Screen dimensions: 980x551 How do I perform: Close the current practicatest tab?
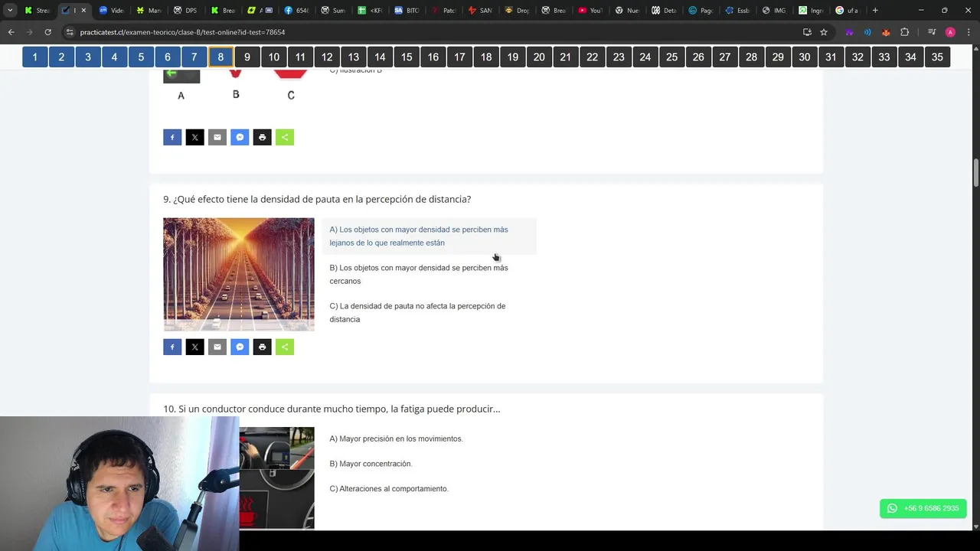point(83,11)
